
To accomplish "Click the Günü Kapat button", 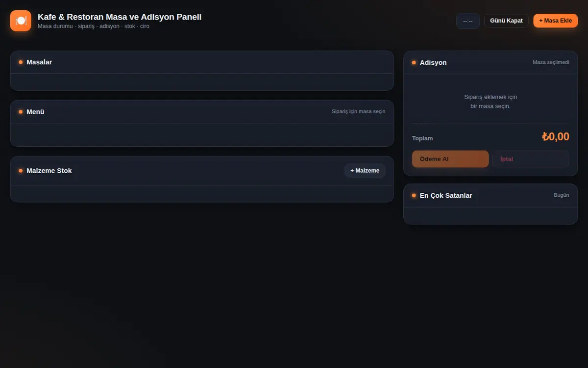I will (506, 21).
